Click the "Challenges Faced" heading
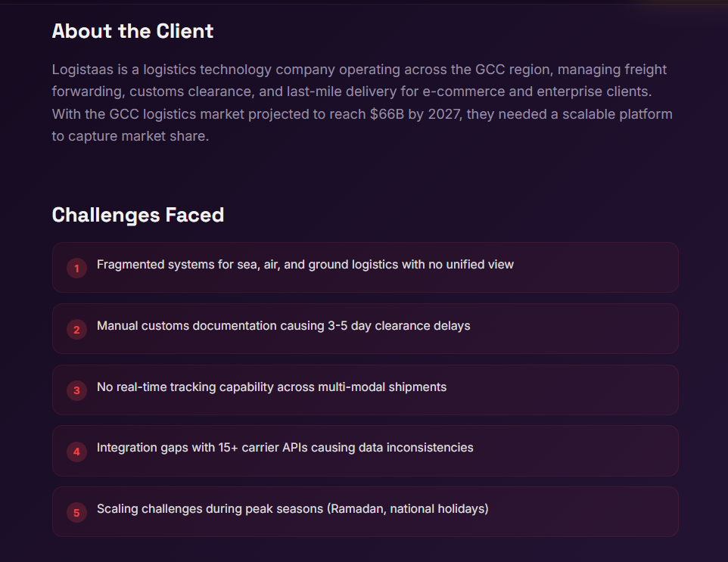The height and width of the screenshot is (562, 728). (138, 215)
